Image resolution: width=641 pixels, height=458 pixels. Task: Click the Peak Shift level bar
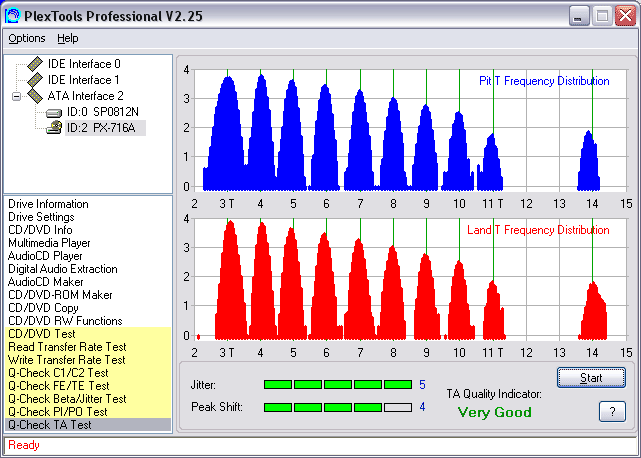[338, 407]
